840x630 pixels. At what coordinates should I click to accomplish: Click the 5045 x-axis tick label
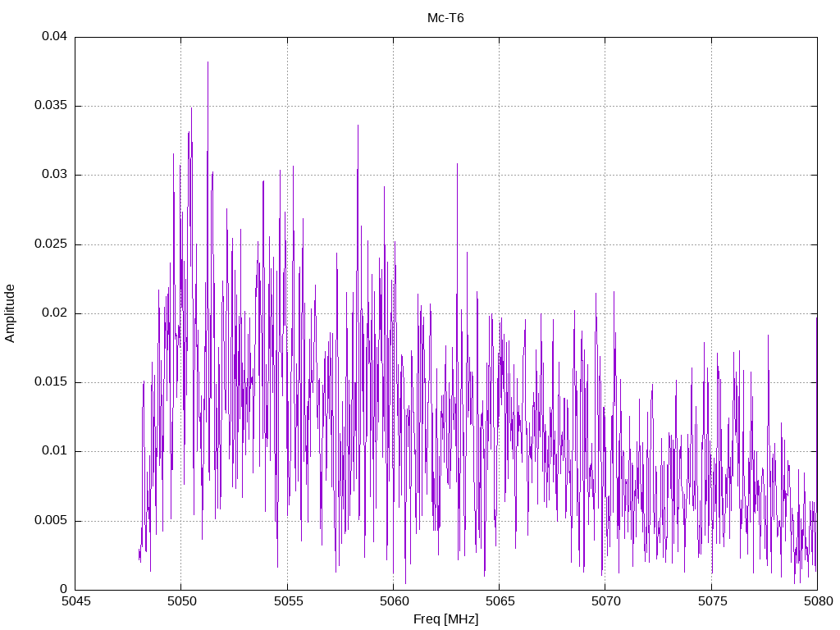click(x=76, y=601)
